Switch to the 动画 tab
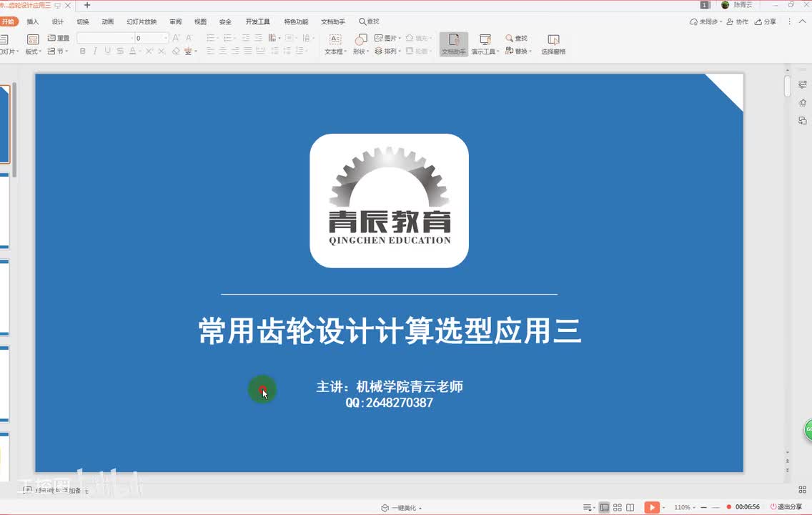Image resolution: width=812 pixels, height=515 pixels. pos(108,21)
